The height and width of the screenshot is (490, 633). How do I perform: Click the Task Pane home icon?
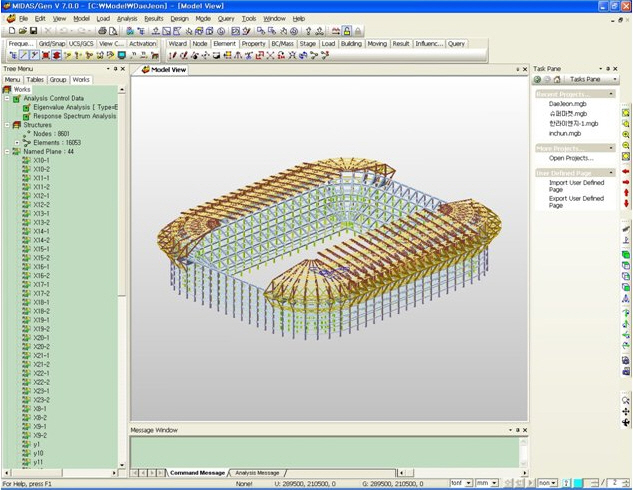point(558,79)
